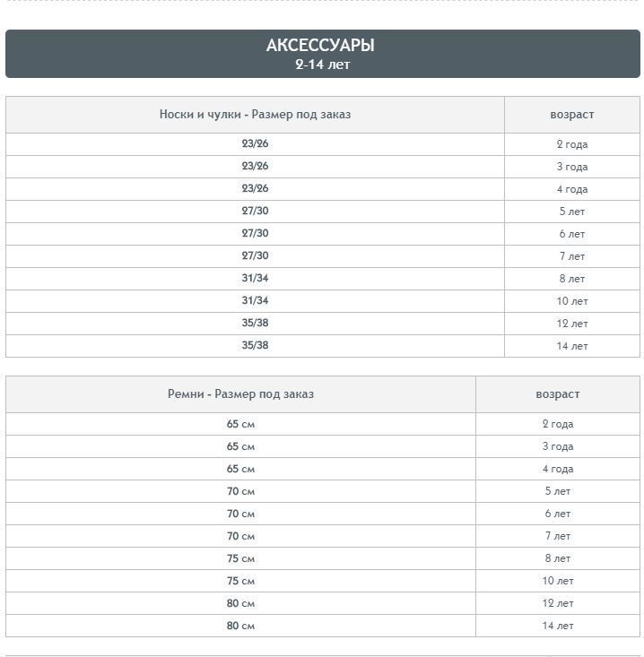The height and width of the screenshot is (657, 644).
Task: Click 8 лет age cell in socks table
Action: (571, 279)
